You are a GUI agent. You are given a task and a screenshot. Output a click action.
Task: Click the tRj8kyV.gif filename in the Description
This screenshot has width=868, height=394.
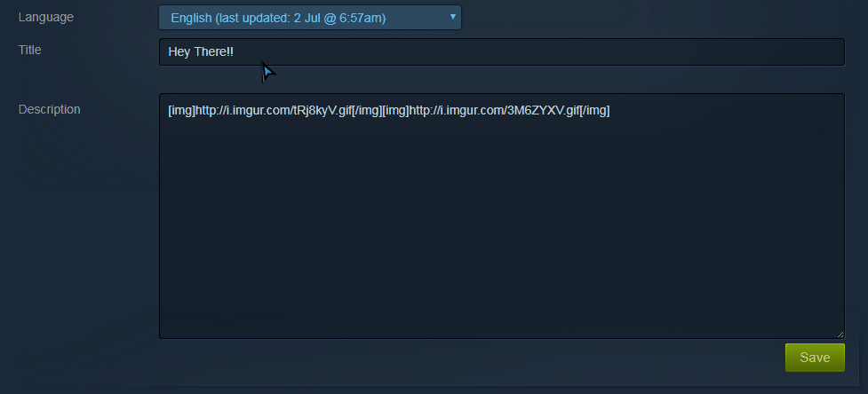(x=323, y=111)
